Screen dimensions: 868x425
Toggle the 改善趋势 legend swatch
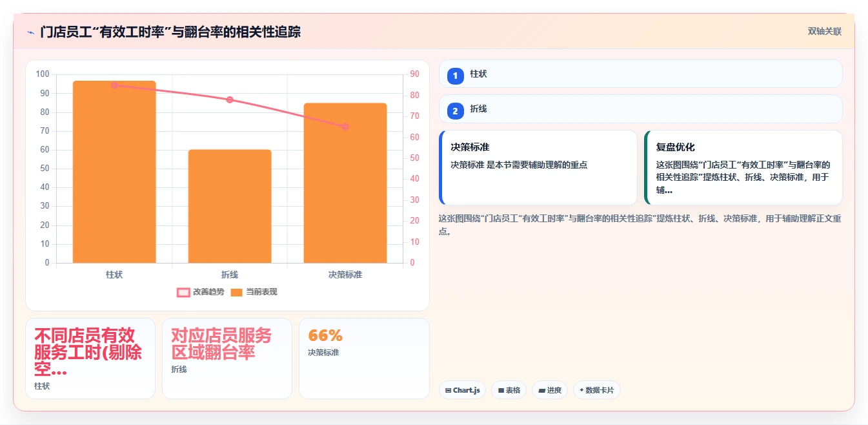[x=183, y=293]
